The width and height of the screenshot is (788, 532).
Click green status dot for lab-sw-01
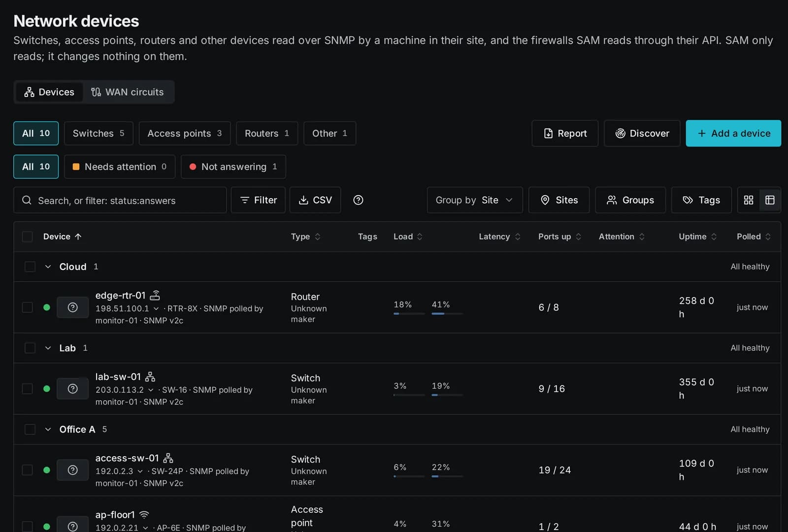47,389
